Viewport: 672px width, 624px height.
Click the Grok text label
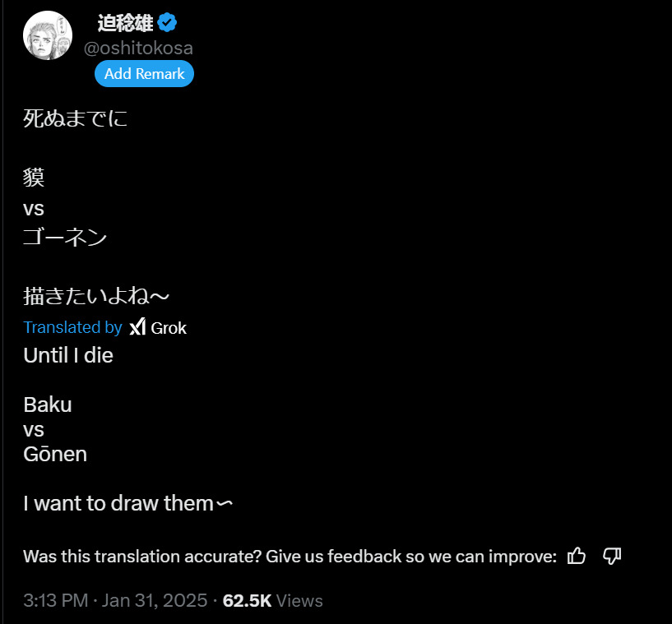[169, 327]
